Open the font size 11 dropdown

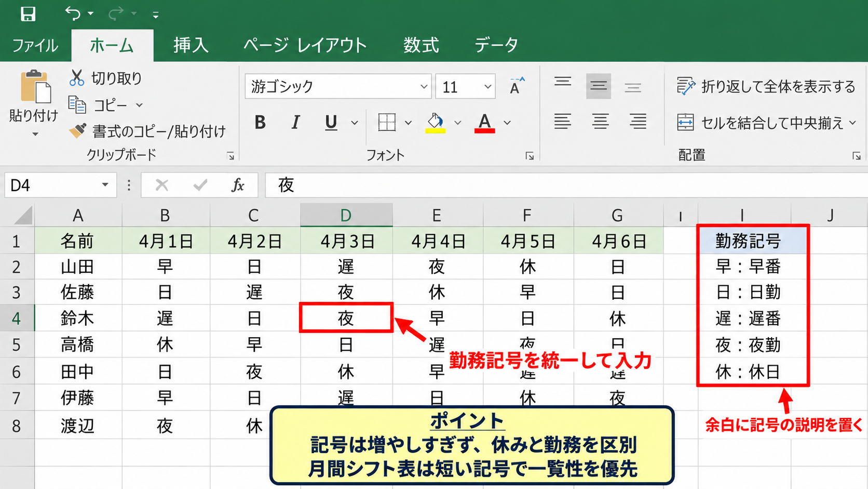coord(487,87)
